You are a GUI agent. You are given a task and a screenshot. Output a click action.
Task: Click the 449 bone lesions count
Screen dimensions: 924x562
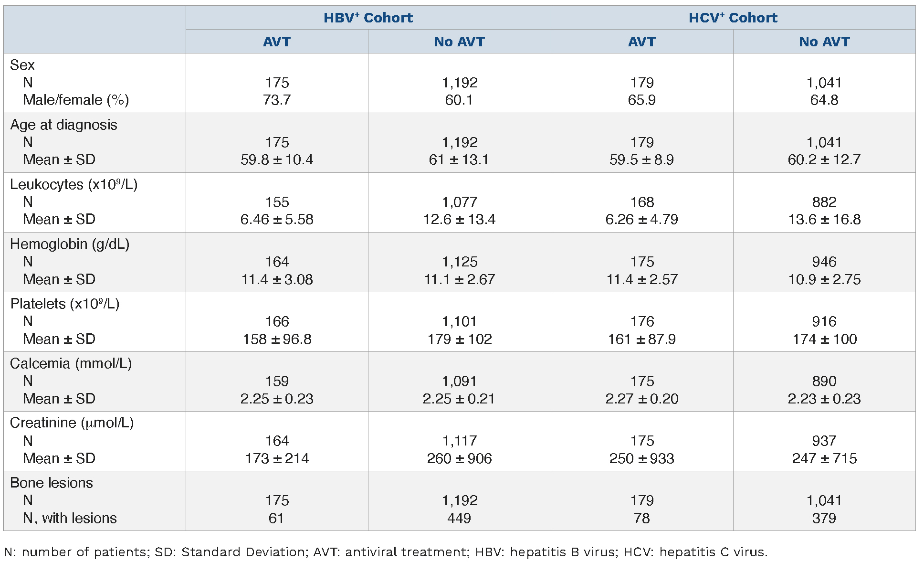(x=459, y=518)
